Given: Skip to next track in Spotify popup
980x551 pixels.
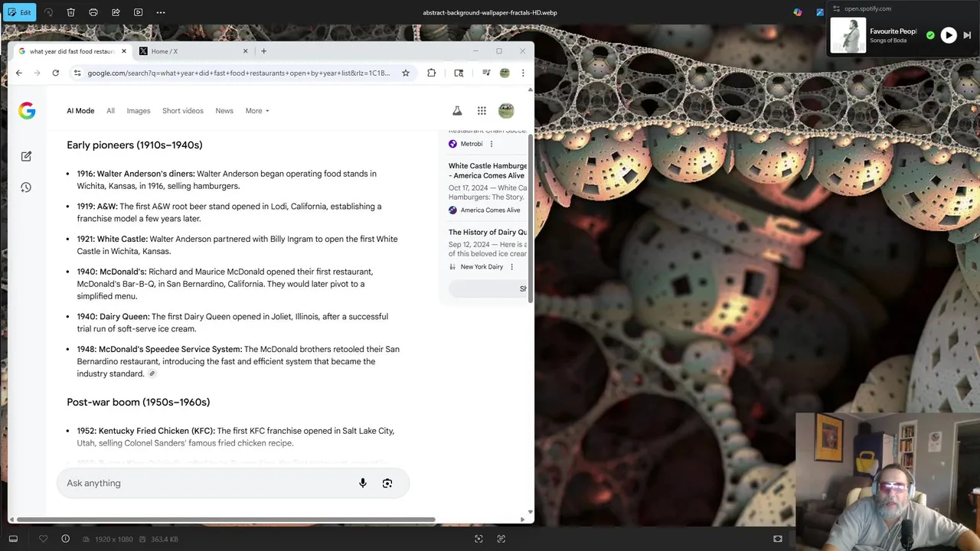Looking at the screenshot, I should (x=968, y=35).
